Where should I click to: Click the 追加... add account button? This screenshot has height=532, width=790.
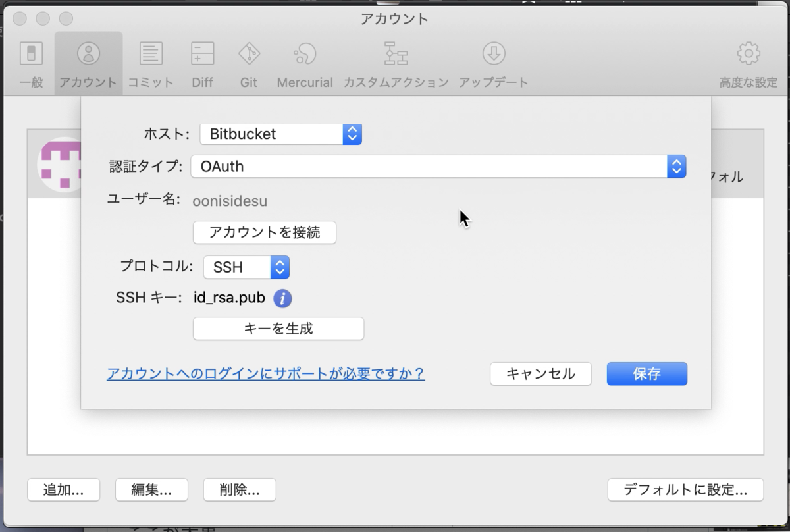pyautogui.click(x=63, y=490)
